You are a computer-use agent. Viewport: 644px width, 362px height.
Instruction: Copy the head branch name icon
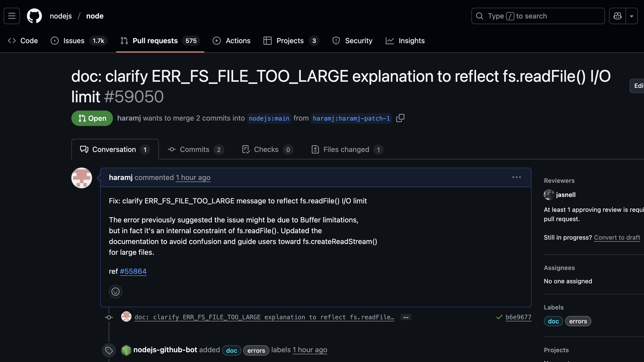point(400,118)
